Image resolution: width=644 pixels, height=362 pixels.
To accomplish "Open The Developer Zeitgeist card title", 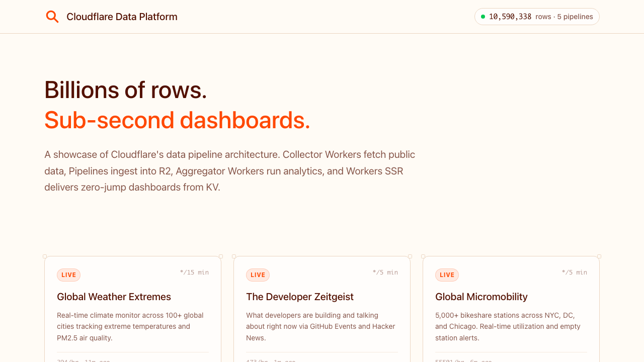I will pyautogui.click(x=300, y=297).
